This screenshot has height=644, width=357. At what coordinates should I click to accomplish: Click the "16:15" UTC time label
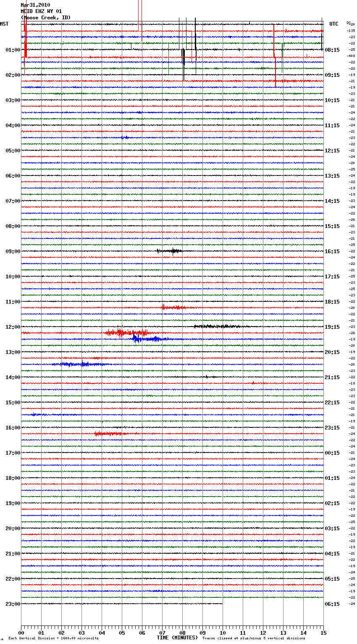tap(332, 251)
